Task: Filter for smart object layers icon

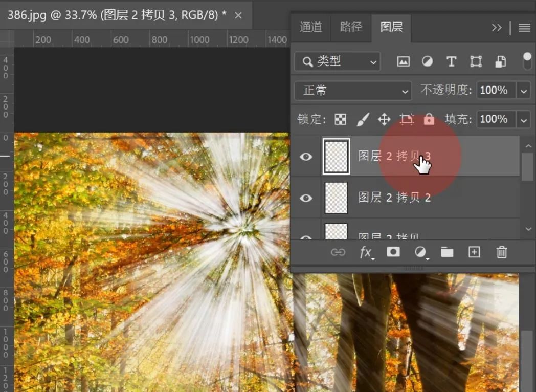Action: (x=501, y=61)
